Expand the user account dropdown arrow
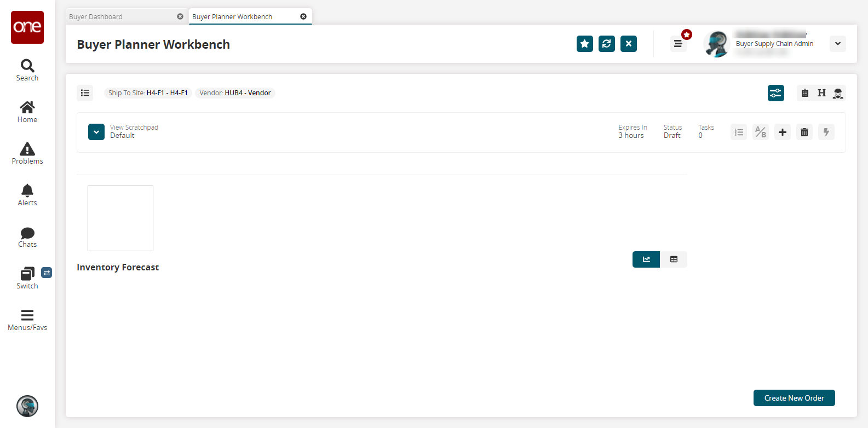The width and height of the screenshot is (868, 428). click(x=838, y=44)
